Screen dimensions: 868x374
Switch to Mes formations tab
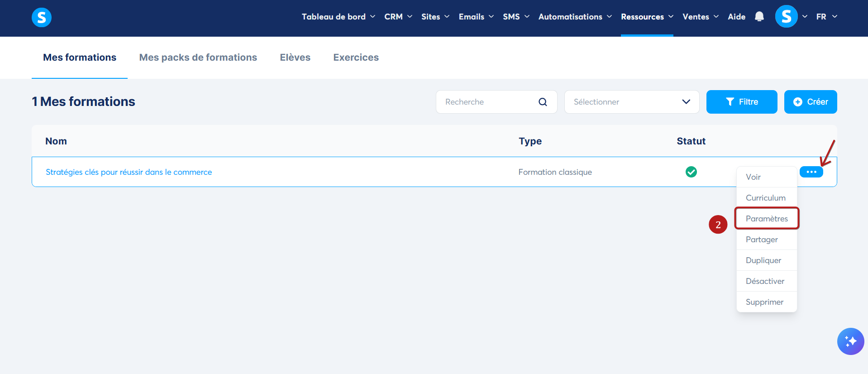pos(80,58)
